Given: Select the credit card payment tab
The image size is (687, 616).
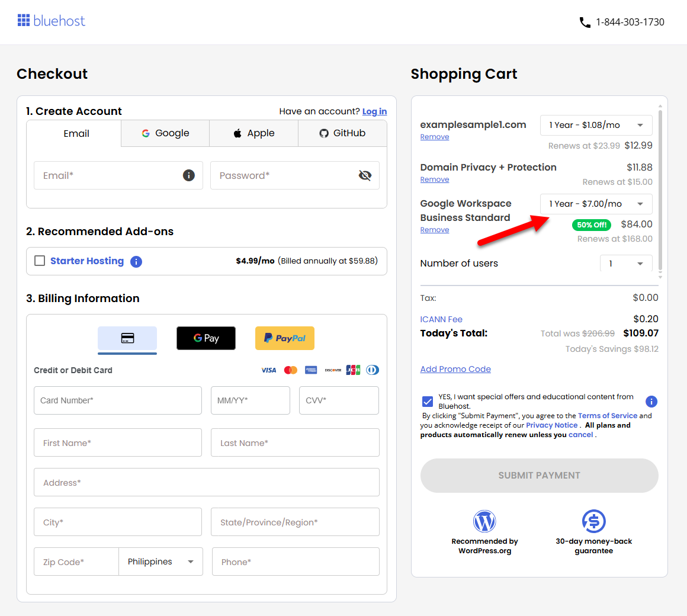Looking at the screenshot, I should click(127, 338).
